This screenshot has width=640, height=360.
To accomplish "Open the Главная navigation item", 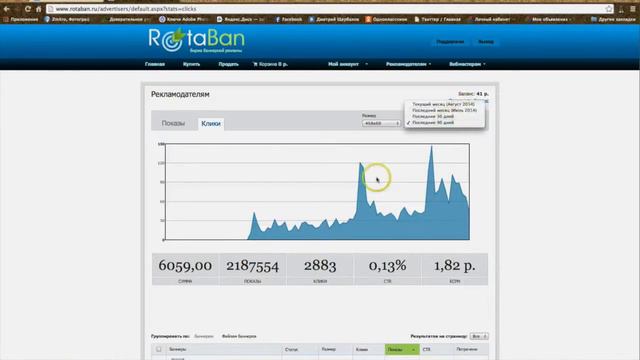I will coord(155,64).
